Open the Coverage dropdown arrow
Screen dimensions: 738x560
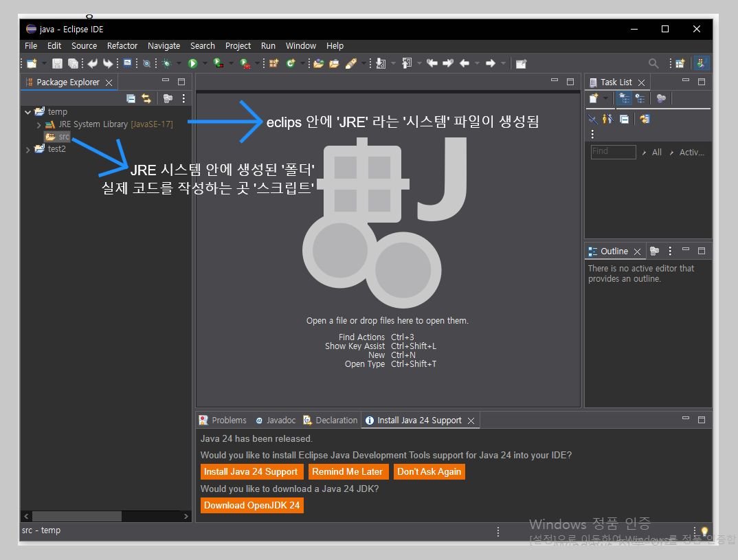(x=231, y=63)
